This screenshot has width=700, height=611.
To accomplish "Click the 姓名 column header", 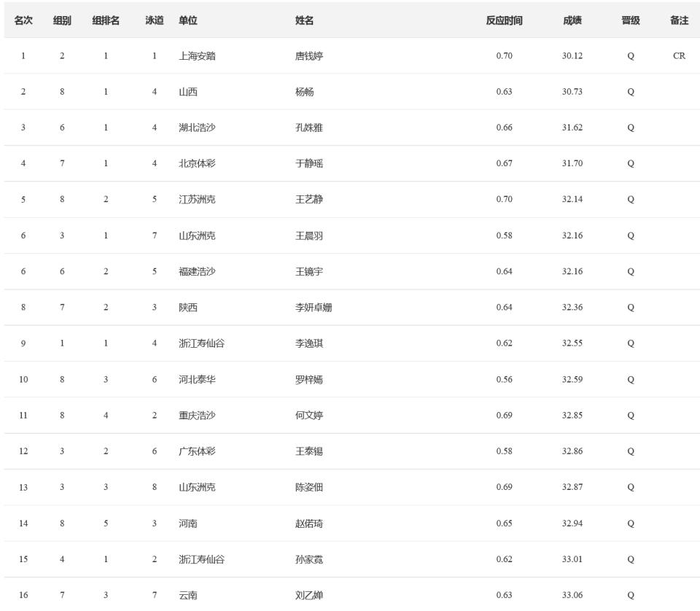I will tap(305, 20).
